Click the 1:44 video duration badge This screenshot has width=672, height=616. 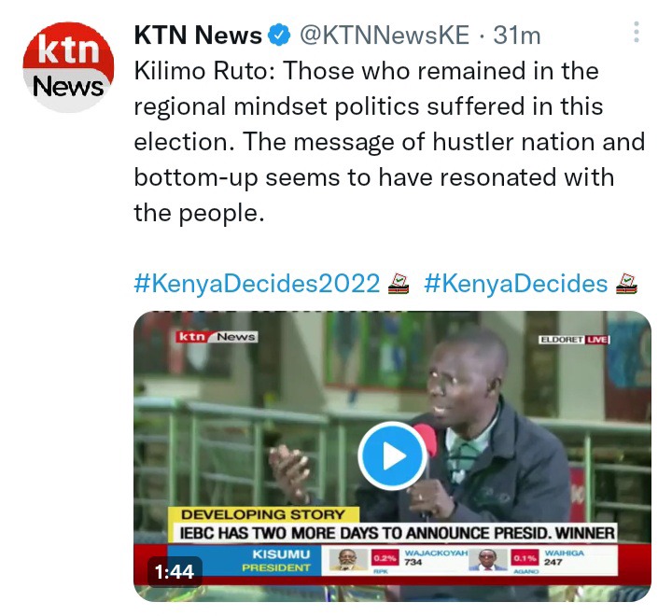pyautogui.click(x=175, y=571)
